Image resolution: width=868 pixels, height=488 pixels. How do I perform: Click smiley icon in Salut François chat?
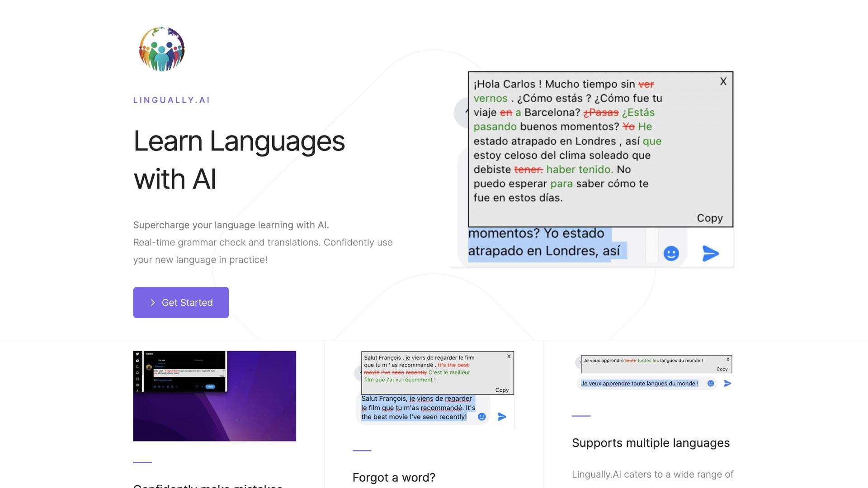481,417
